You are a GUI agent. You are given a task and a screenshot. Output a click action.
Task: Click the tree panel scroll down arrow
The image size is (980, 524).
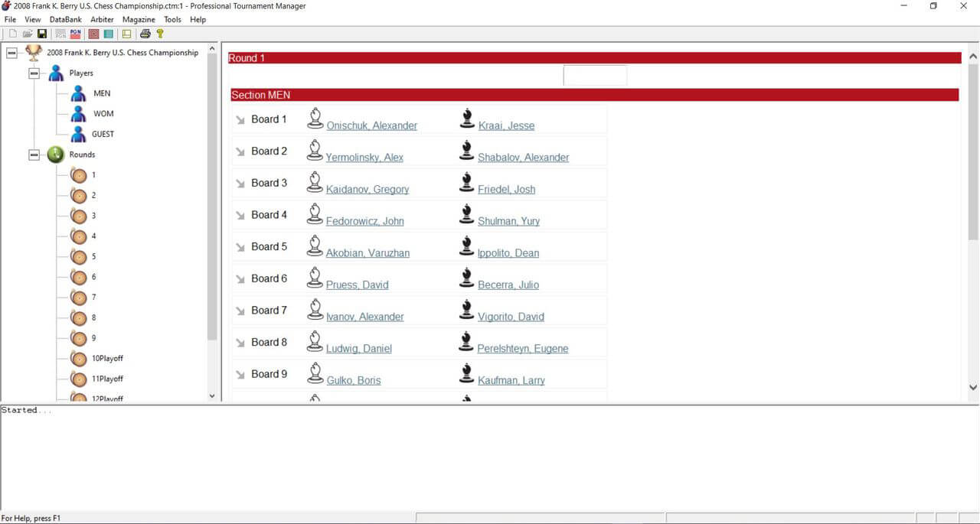212,395
